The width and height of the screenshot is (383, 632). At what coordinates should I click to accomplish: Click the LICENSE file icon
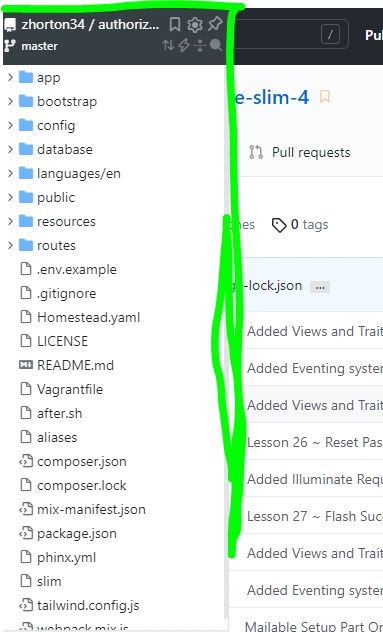[26, 341]
